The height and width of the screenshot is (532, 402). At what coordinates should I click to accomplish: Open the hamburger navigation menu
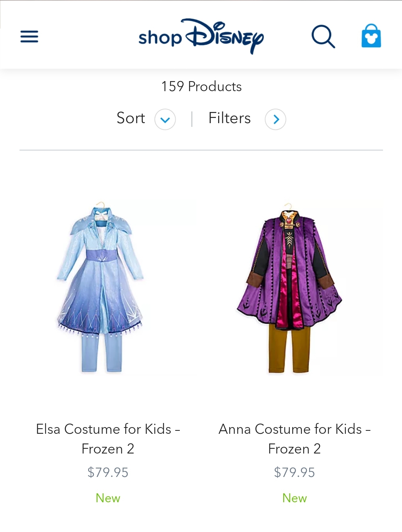pyautogui.click(x=29, y=36)
